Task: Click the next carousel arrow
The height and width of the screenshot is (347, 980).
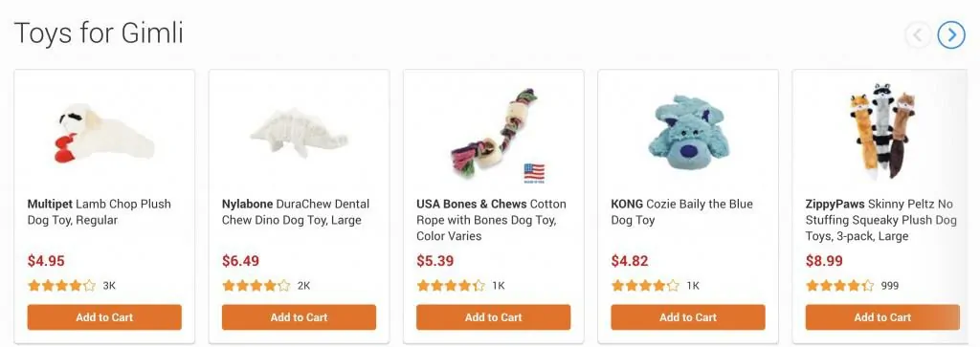Action: point(951,35)
